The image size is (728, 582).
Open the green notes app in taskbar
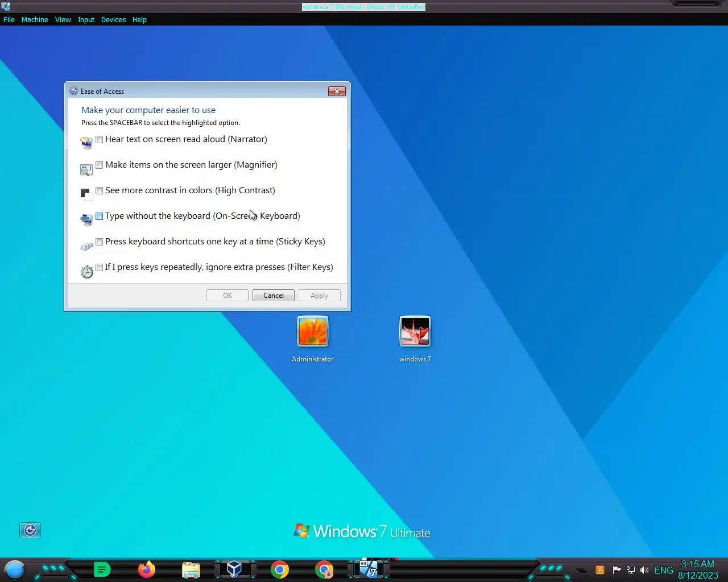102,569
